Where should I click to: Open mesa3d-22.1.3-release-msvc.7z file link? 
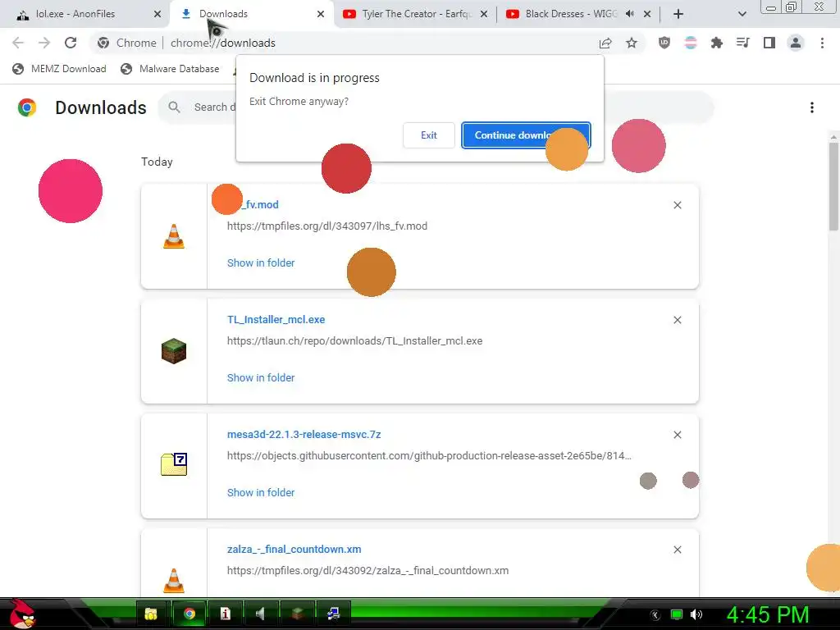tap(304, 435)
